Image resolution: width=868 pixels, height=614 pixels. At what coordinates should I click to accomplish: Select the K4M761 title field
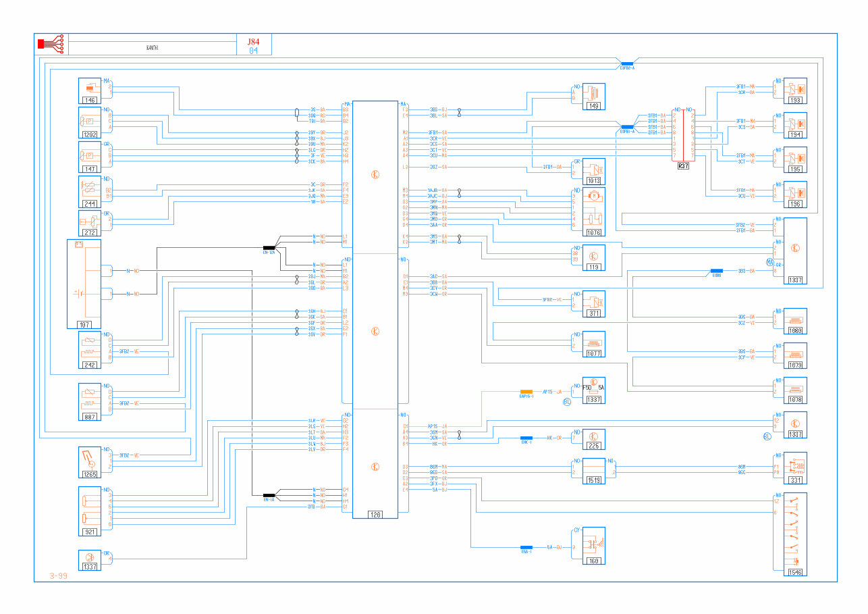(x=153, y=48)
